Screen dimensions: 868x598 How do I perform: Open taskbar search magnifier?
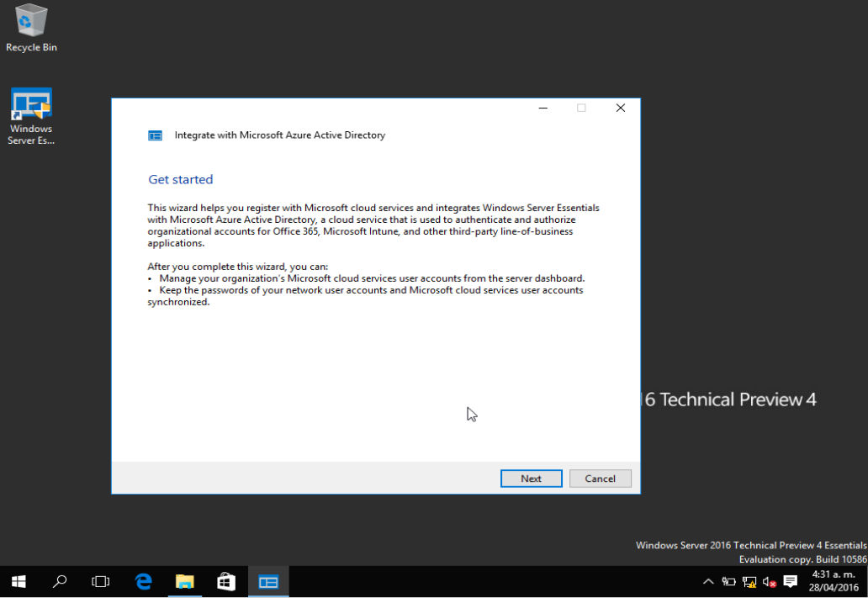point(59,581)
